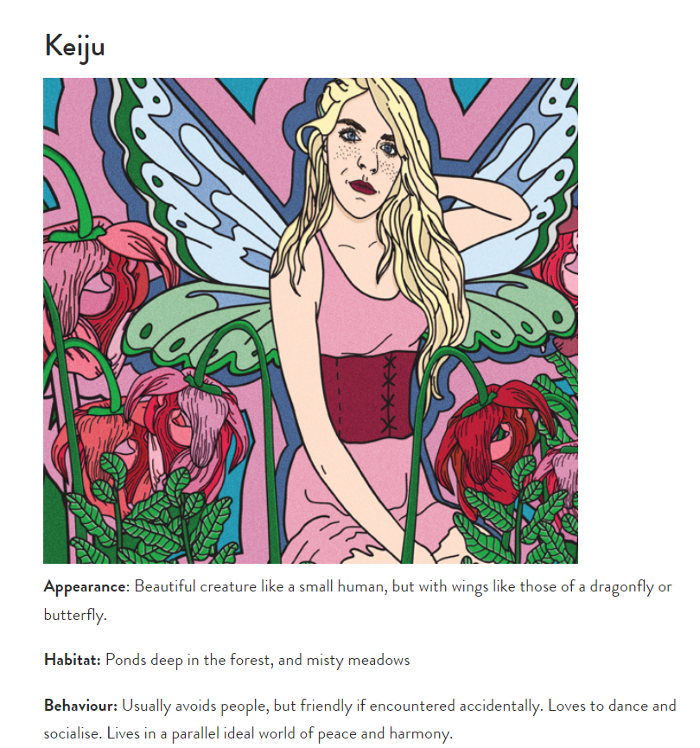Click the bold Appearance label
This screenshot has width=700, height=748.
click(x=85, y=586)
